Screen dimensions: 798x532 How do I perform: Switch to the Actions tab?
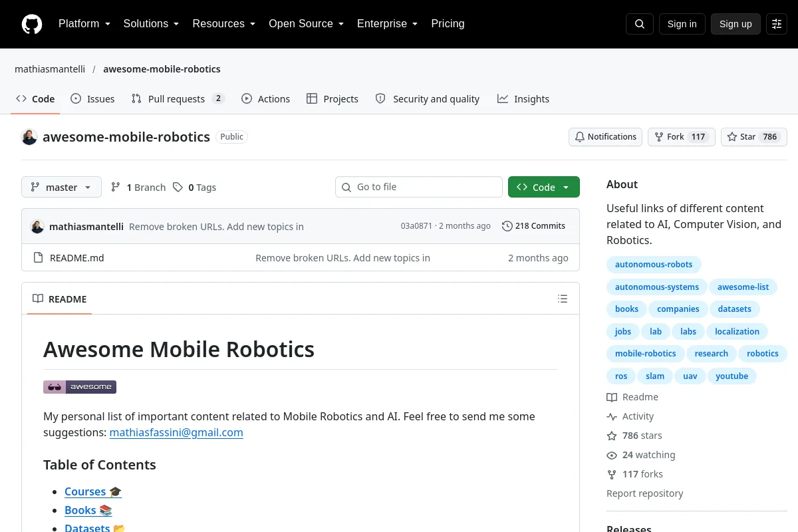266,98
